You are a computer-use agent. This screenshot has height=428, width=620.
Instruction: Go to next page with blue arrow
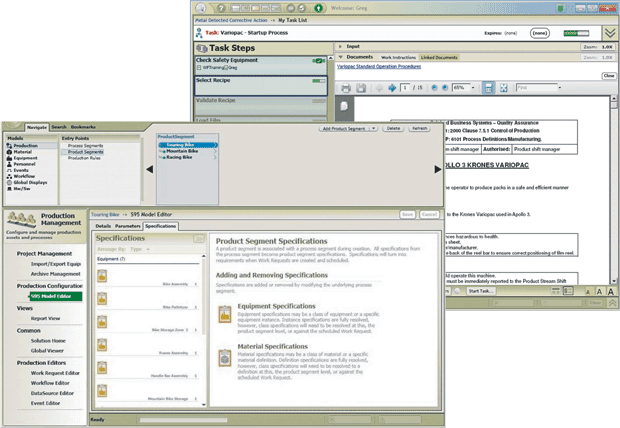pyautogui.click(x=392, y=88)
